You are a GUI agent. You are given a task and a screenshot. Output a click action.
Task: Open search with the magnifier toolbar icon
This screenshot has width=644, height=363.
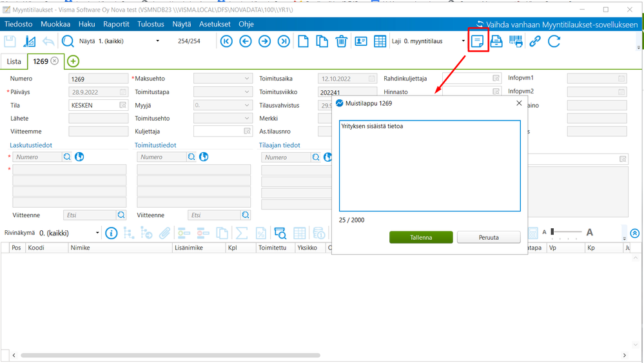pos(67,41)
